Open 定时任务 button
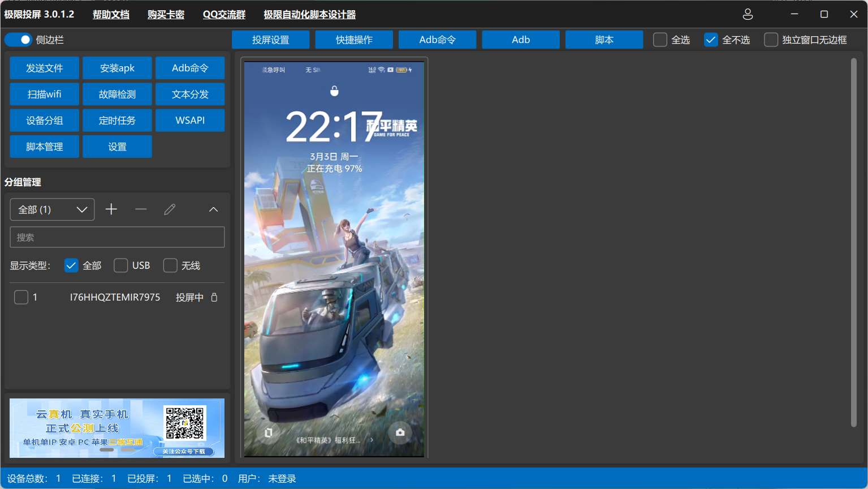Screen dimensions: 868x489 pyautogui.click(x=117, y=120)
